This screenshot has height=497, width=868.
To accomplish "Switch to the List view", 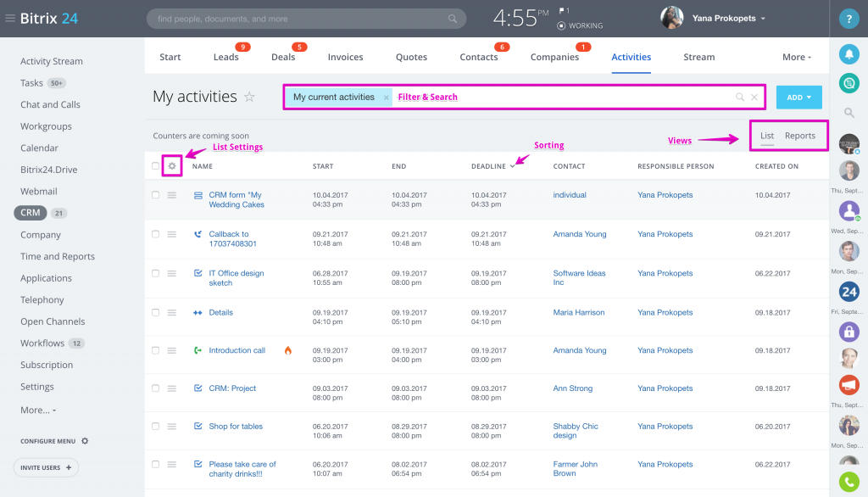I will click(766, 136).
